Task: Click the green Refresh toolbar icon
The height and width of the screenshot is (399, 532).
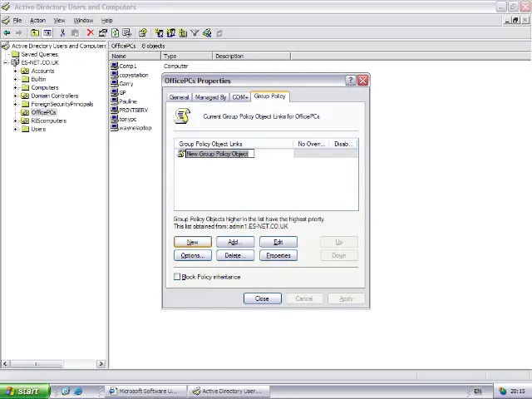Action: [115, 33]
